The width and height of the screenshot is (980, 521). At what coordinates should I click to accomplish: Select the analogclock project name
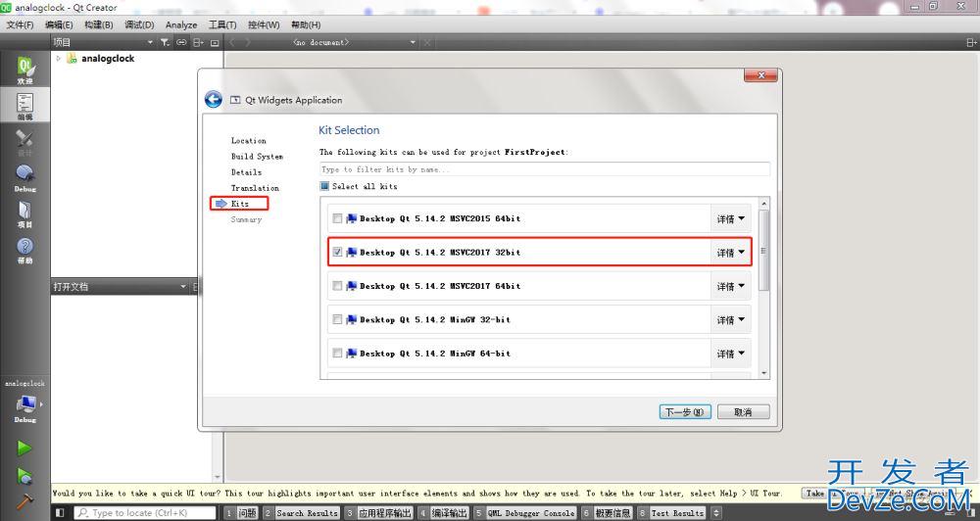108,58
